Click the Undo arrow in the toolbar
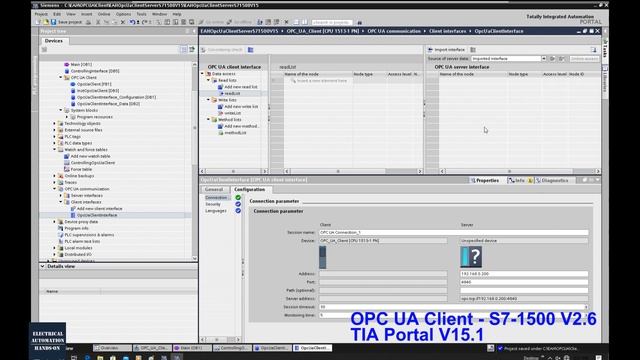The height and width of the screenshot is (360, 640). tap(132, 22)
